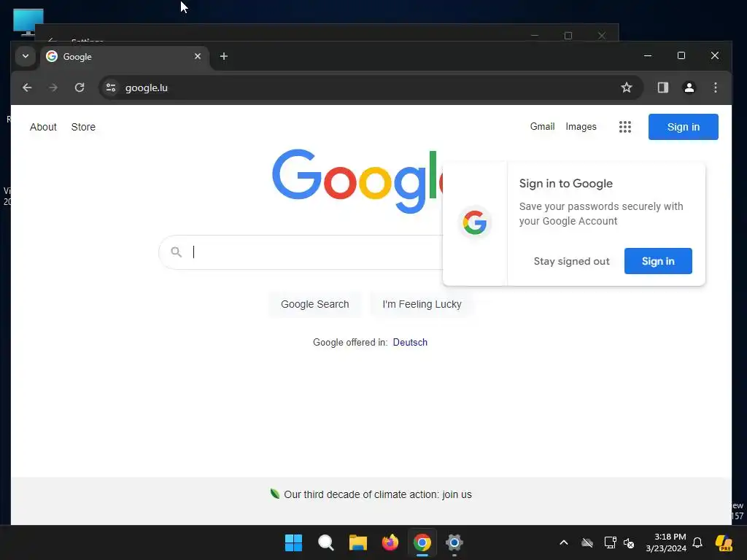
Task: Click the cloud sync tray icon
Action: coord(587,542)
